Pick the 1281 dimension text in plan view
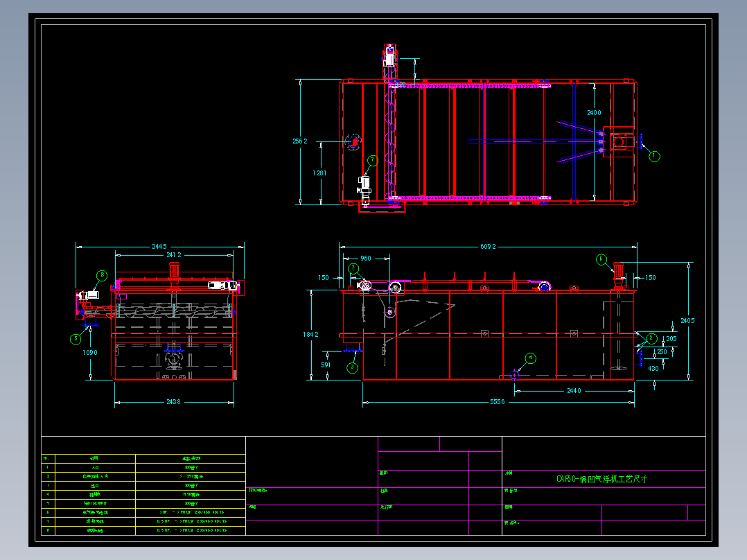Image resolution: width=747 pixels, height=560 pixels. (x=319, y=173)
